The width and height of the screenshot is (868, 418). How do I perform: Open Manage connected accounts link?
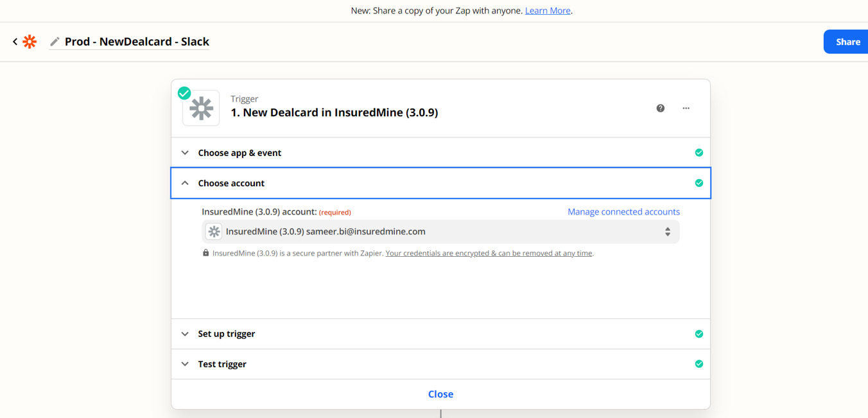(623, 212)
